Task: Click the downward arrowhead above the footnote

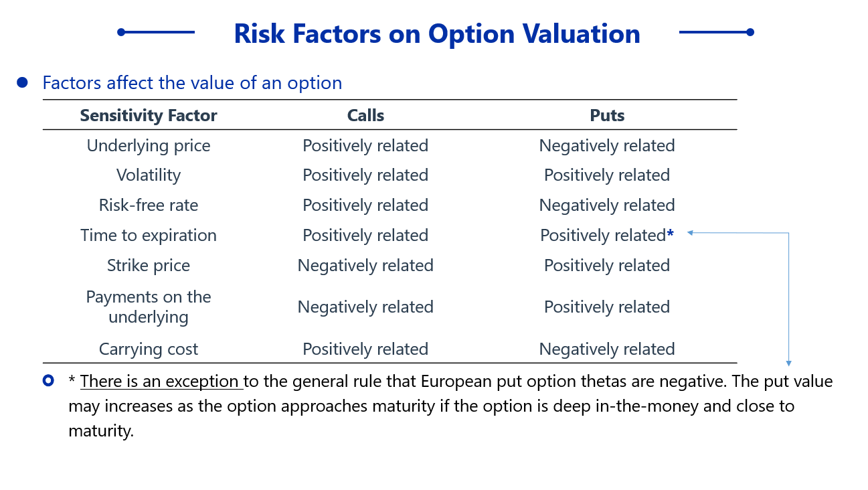Action: [x=788, y=363]
